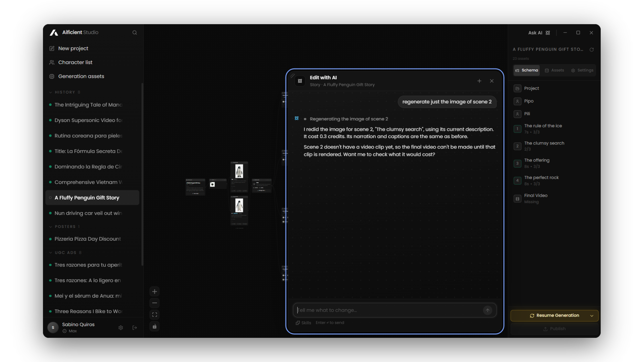The width and height of the screenshot is (644, 362).
Task: Start a new chat with plus icon
Action: (x=479, y=81)
